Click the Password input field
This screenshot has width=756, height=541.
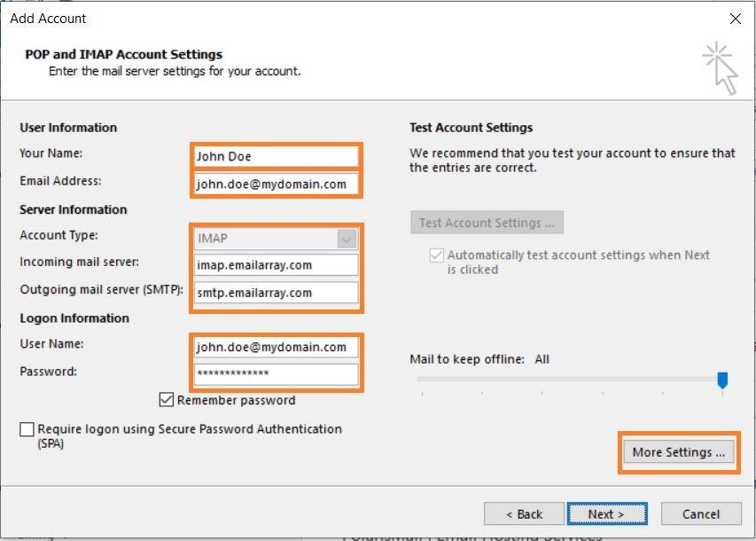point(276,374)
